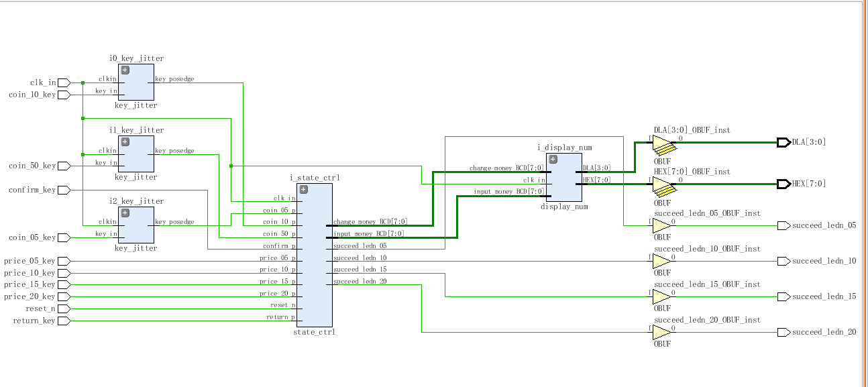
Task: Select the return_key input port symbol
Action: (x=64, y=321)
